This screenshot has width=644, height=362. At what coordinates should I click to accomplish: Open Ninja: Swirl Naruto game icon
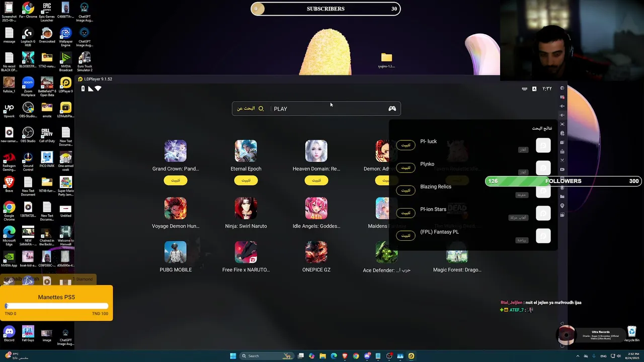246,208
